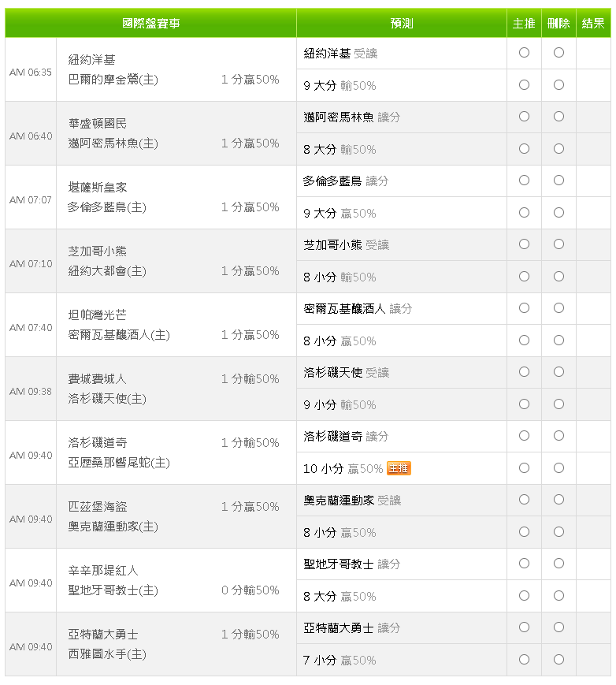Select 刪除 for 9 大分 贏50% prediction
Screen dimensions: 616x685
[x=558, y=213]
